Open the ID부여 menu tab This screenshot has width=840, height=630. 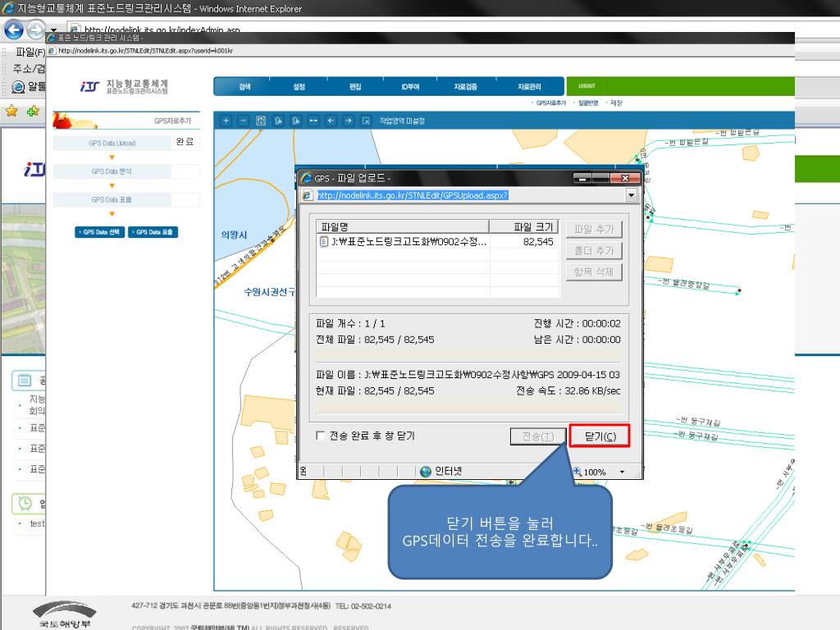point(410,87)
